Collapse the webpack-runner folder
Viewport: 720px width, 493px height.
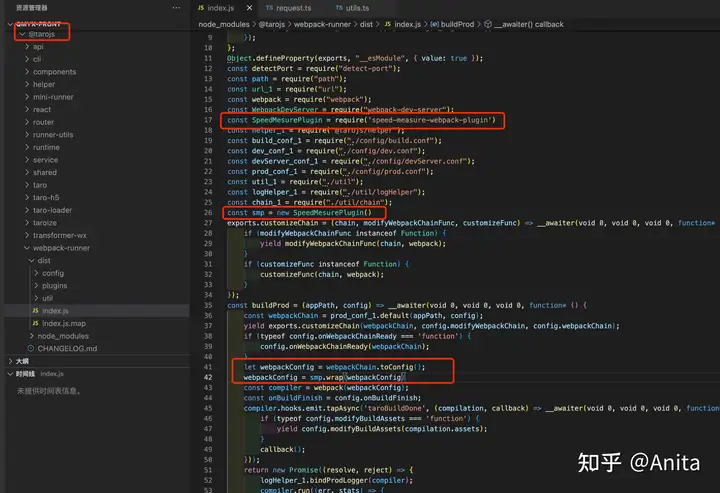[27, 248]
